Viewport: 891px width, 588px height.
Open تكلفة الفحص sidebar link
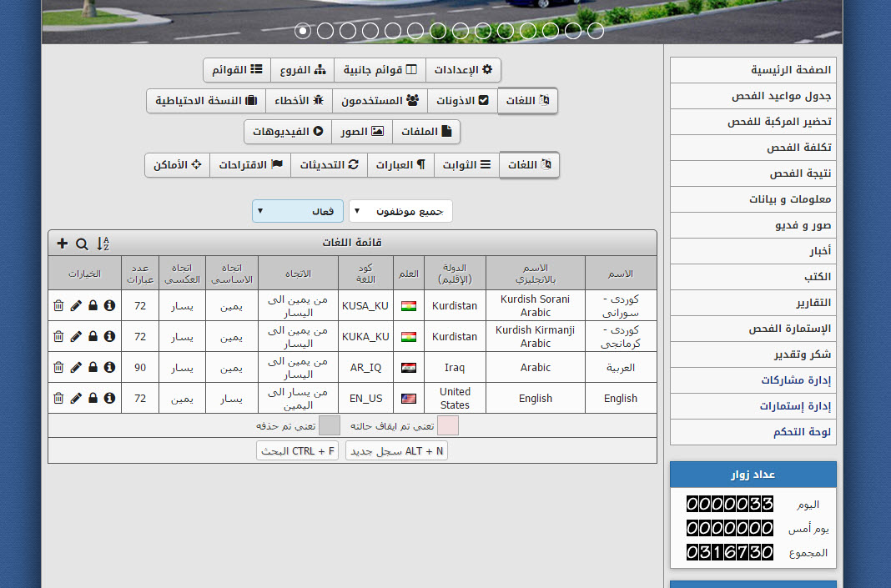753,148
